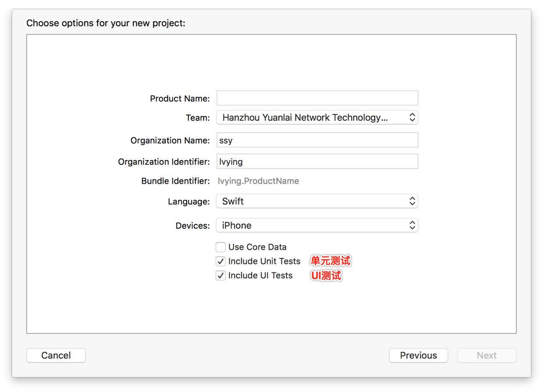Click the Product Name text field
543x392 pixels.
click(317, 98)
